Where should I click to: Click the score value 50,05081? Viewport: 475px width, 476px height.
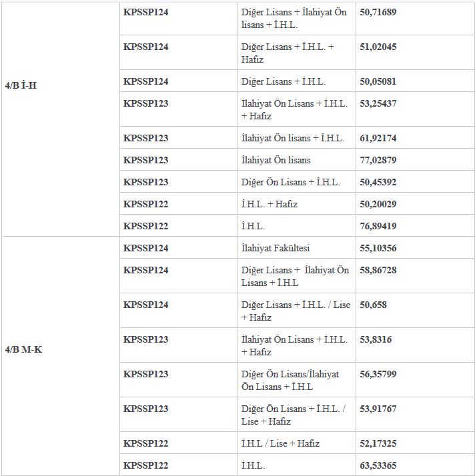pyautogui.click(x=378, y=81)
